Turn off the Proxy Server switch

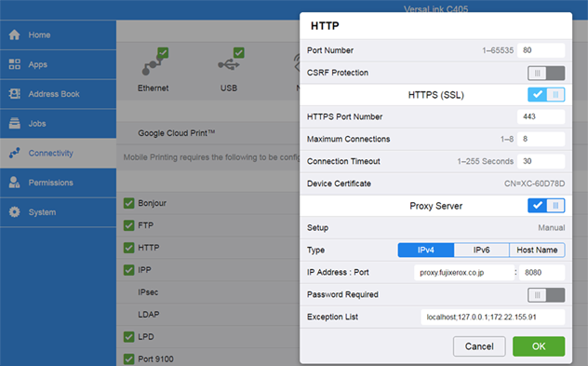pyautogui.click(x=546, y=206)
